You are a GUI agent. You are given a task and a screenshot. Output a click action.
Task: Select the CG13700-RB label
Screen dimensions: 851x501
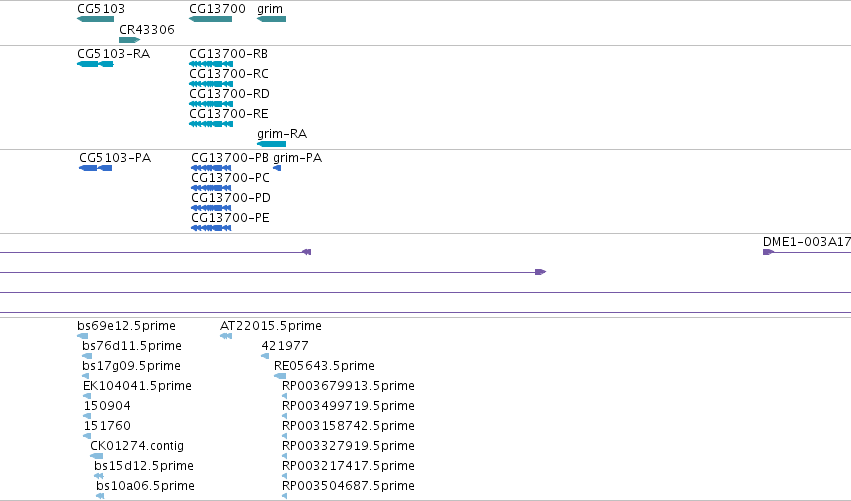point(228,54)
